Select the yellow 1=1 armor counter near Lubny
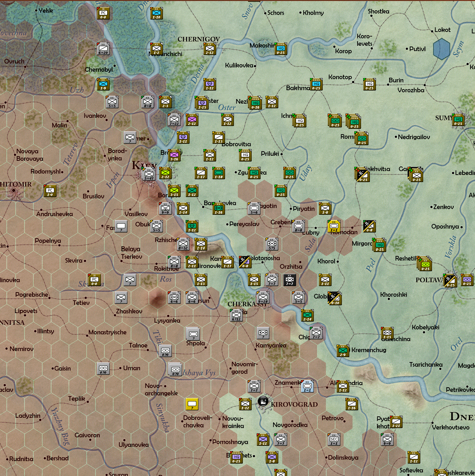The image size is (475, 476). click(334, 226)
